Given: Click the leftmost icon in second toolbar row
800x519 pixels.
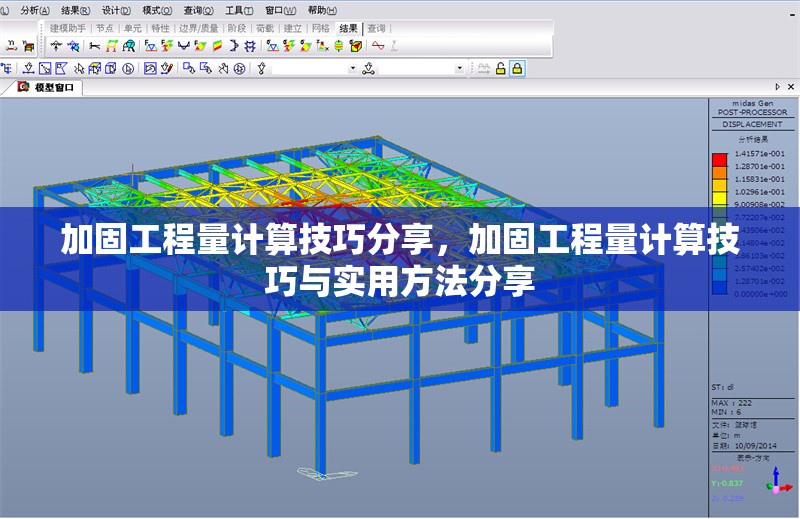Looking at the screenshot, I should point(6,68).
